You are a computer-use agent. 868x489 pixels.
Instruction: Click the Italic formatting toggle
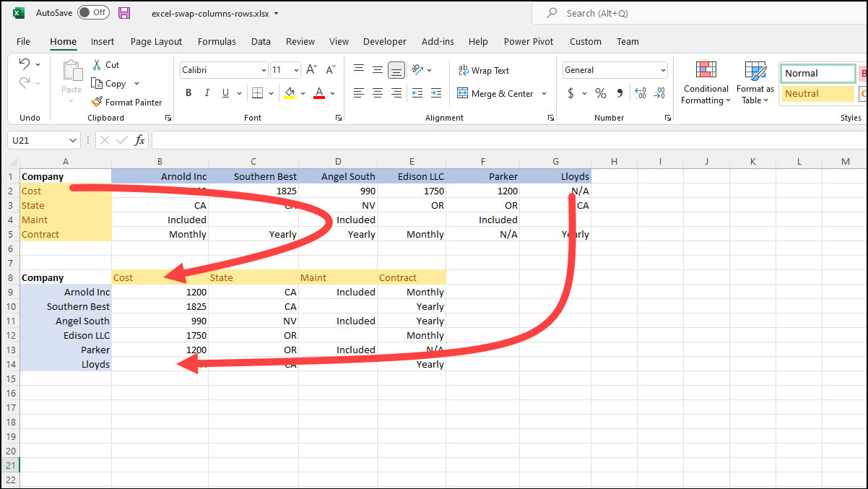coord(207,92)
